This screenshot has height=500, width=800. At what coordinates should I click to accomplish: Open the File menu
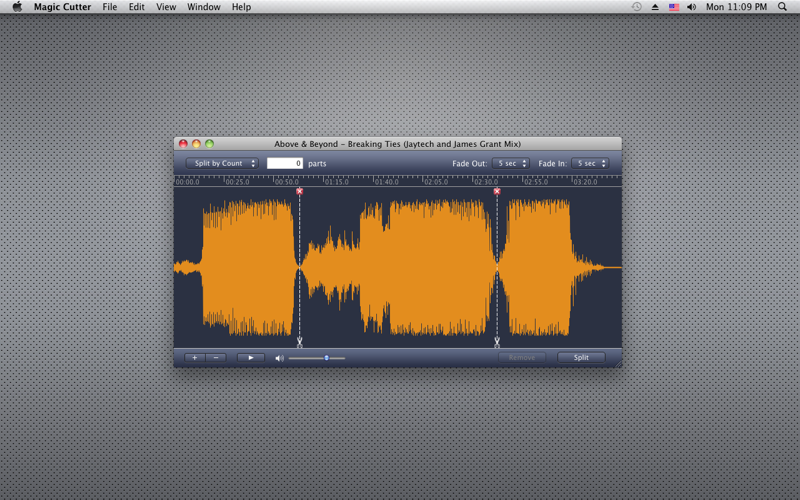pos(109,7)
